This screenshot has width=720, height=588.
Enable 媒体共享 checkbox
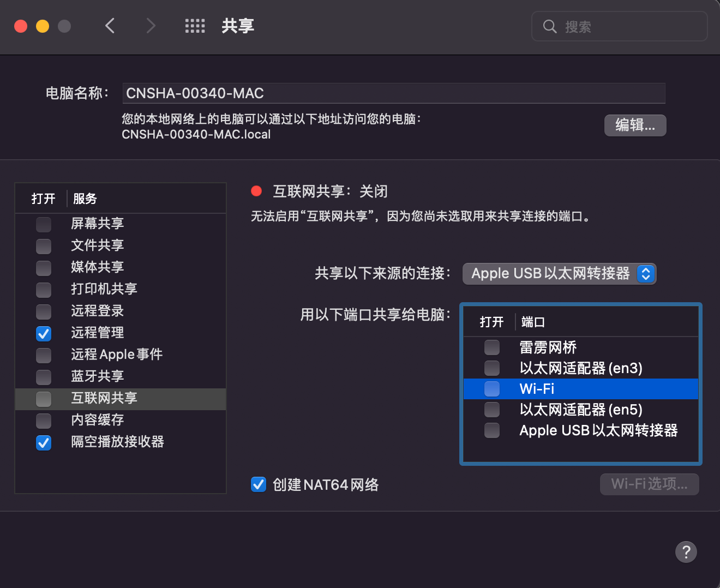[44, 268]
